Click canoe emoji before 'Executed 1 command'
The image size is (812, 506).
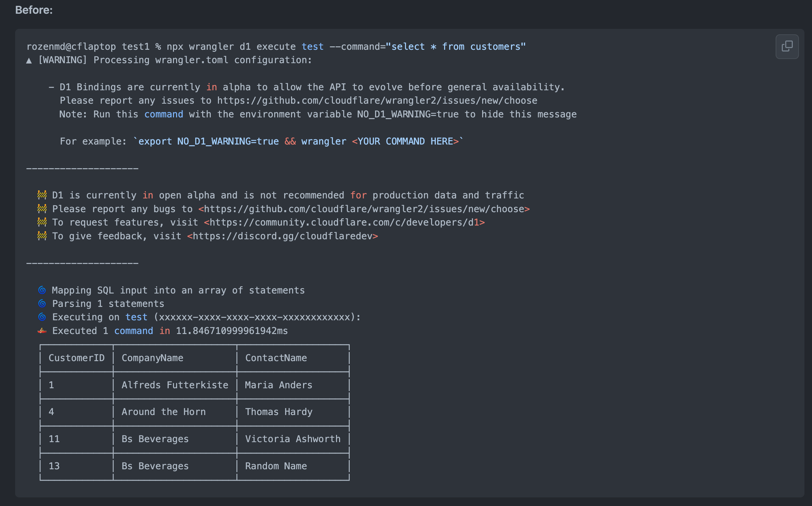(x=42, y=331)
